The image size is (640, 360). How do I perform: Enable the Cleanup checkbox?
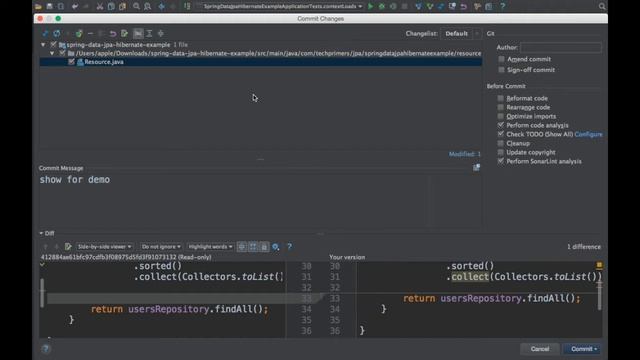coord(500,143)
